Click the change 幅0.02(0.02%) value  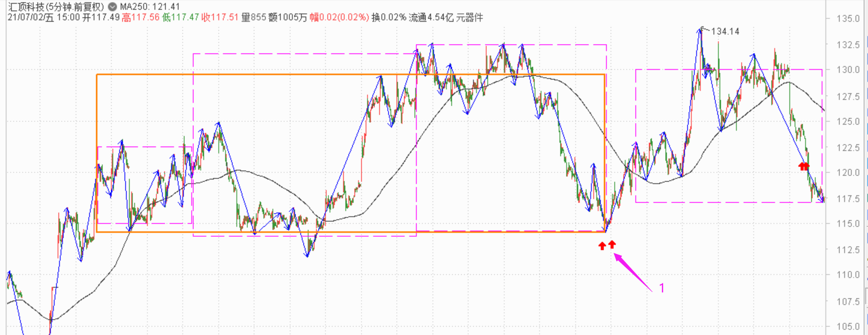pyautogui.click(x=339, y=18)
